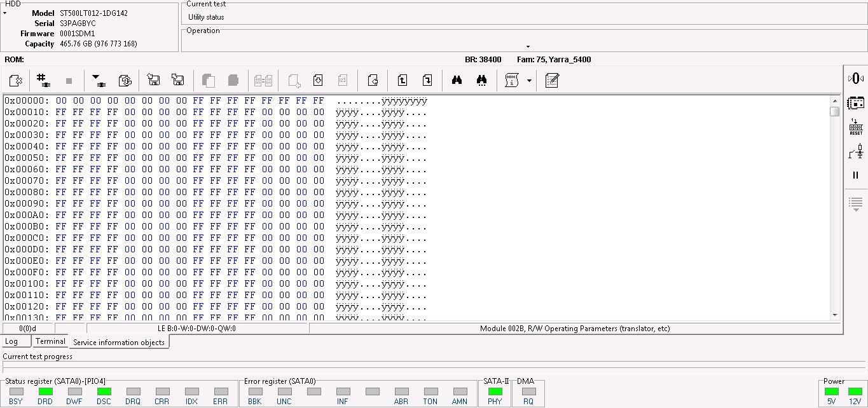Image resolution: width=868 pixels, height=408 pixels.
Task: Expand the Operation panel chevron
Action: [x=528, y=46]
